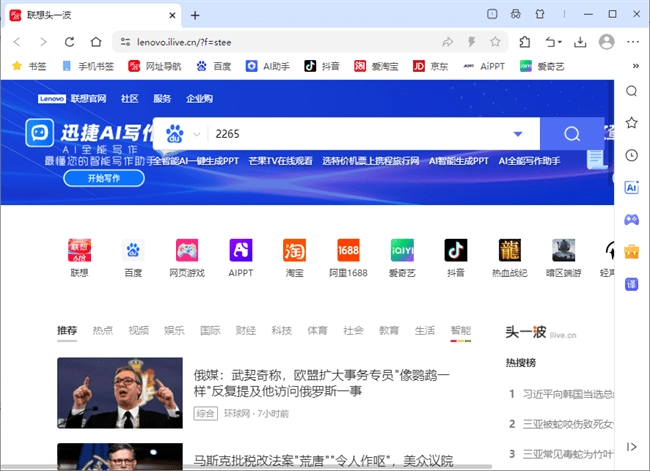Open sidebar search icon
This screenshot has width=650, height=471.
tap(631, 91)
